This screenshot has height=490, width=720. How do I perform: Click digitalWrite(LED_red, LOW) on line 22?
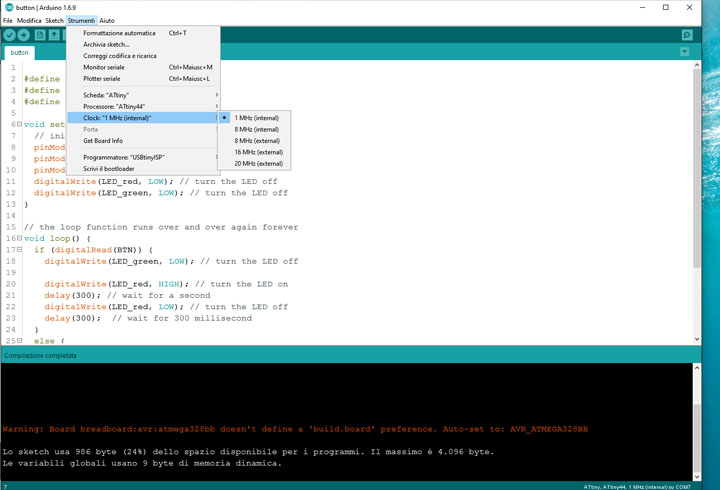166,307
